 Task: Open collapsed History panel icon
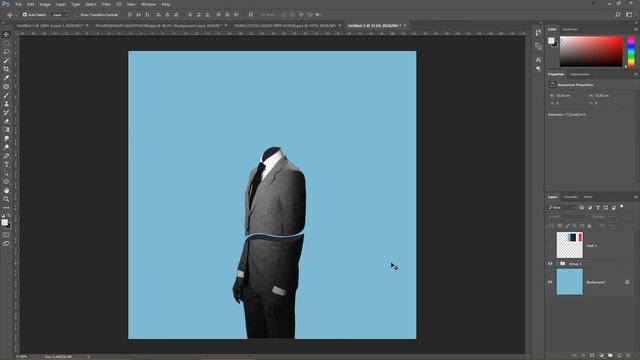pyautogui.click(x=538, y=33)
